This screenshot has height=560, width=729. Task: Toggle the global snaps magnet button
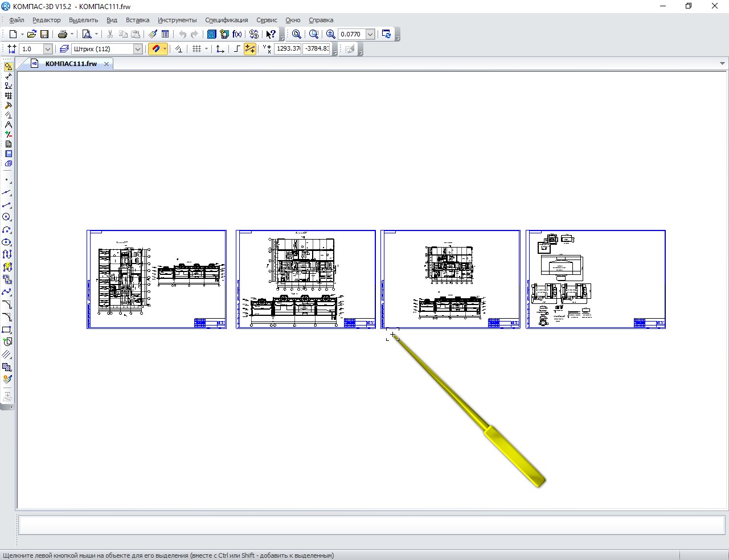pyautogui.click(x=155, y=49)
